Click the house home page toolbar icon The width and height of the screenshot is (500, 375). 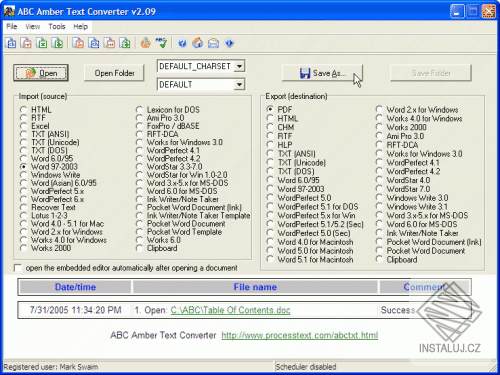click(x=198, y=43)
